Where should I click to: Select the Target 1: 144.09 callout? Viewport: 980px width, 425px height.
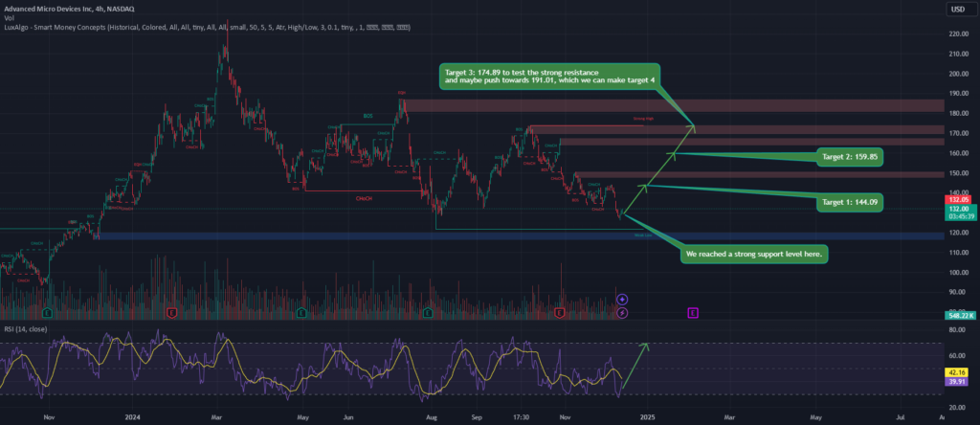point(847,202)
